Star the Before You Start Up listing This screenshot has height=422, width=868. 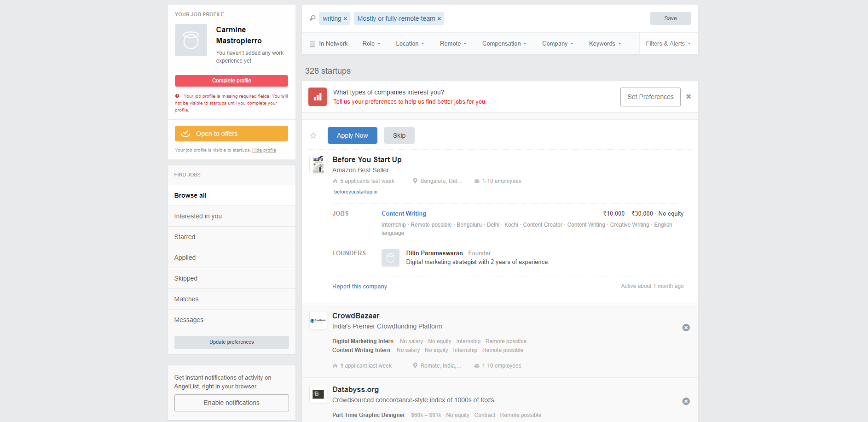[x=313, y=135]
